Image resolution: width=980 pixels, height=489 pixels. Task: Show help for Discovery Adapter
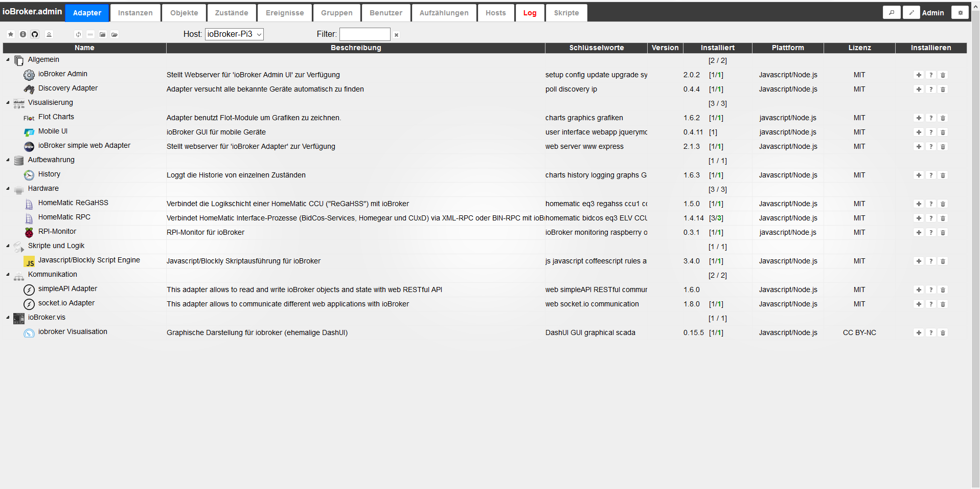click(931, 89)
